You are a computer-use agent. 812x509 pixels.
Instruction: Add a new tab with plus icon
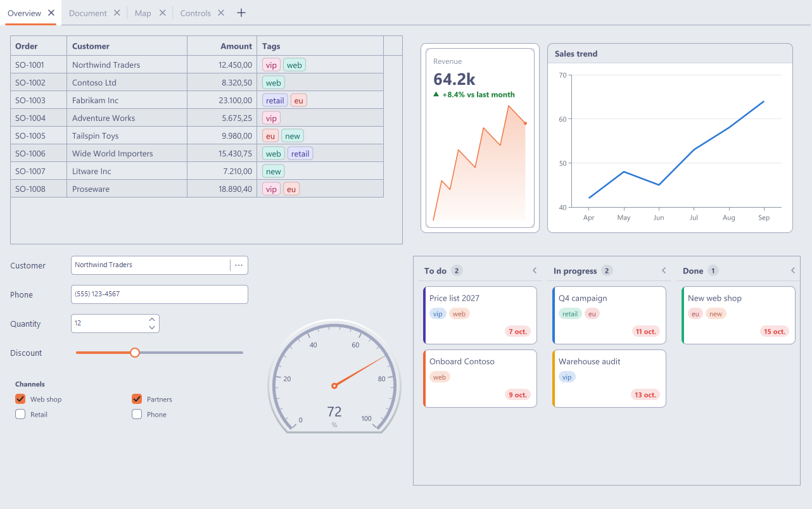point(241,13)
